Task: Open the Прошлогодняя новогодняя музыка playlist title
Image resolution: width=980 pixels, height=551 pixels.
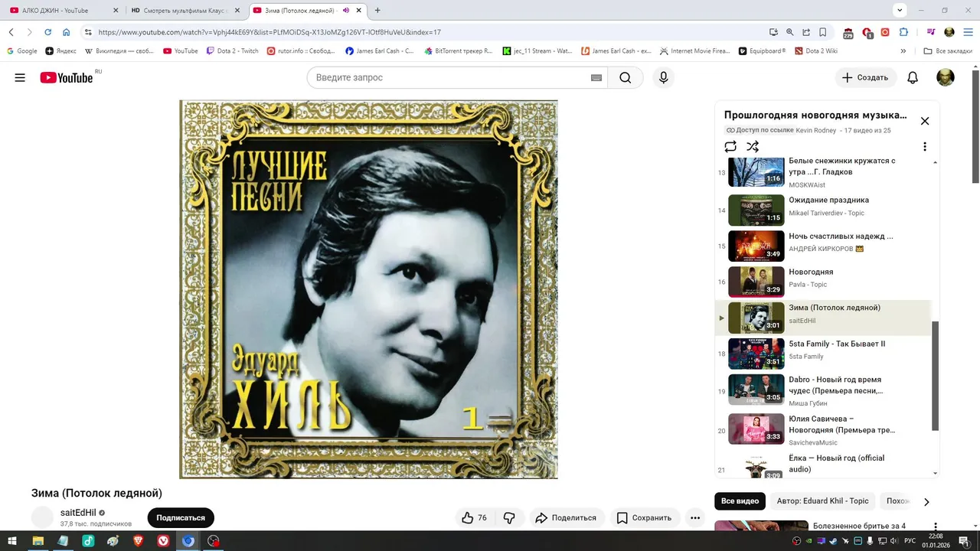Action: pyautogui.click(x=815, y=116)
